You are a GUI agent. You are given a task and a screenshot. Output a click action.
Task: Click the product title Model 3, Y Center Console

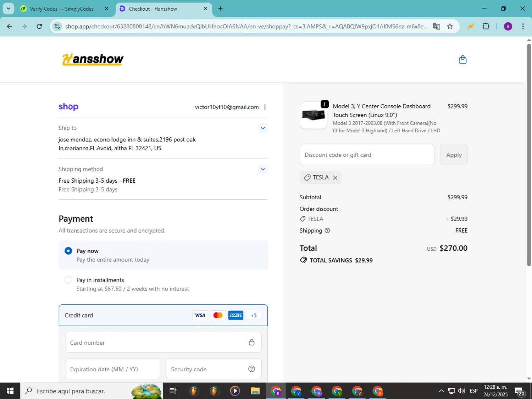pos(382,111)
